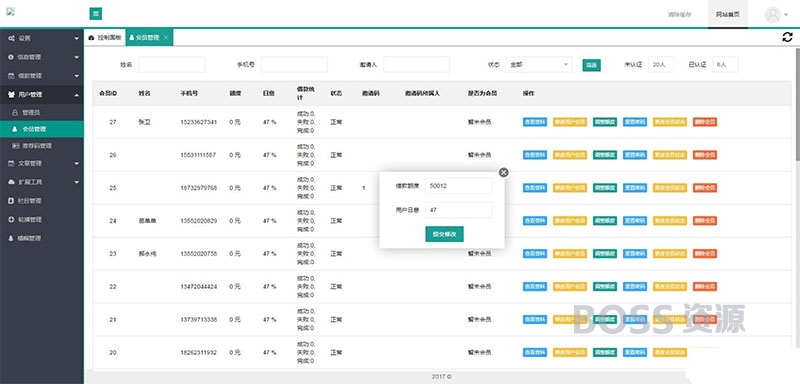Click the red delete button for member 27

705,122
